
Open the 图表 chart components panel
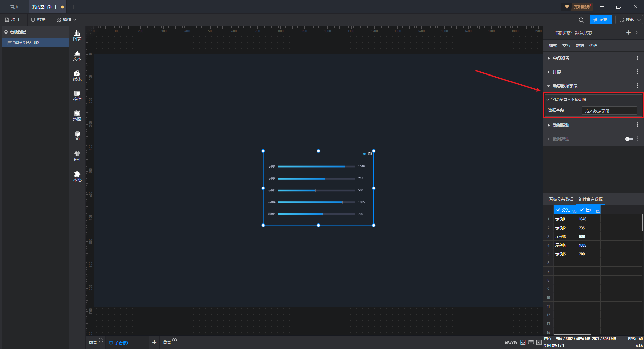pyautogui.click(x=77, y=35)
